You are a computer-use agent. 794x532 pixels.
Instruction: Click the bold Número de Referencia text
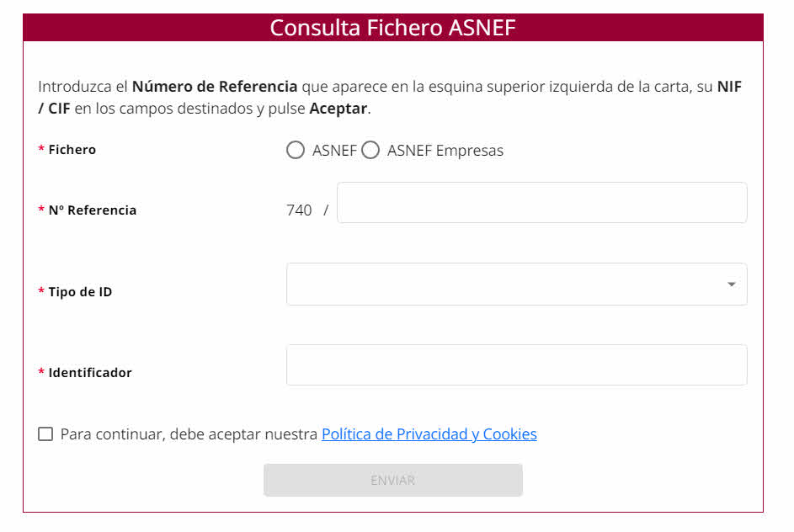click(x=215, y=87)
